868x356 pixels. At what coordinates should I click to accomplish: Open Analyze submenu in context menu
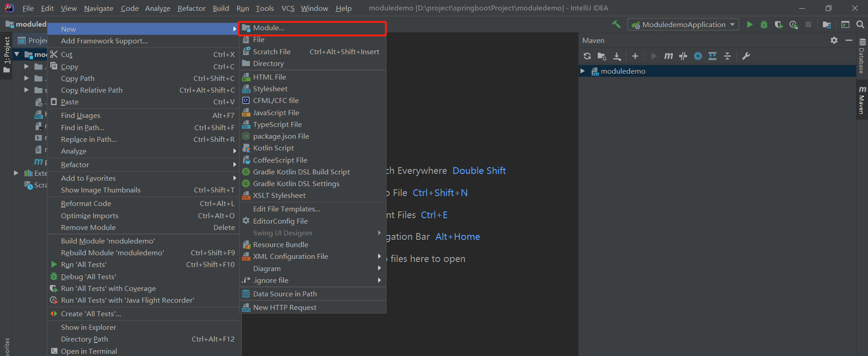(x=144, y=151)
